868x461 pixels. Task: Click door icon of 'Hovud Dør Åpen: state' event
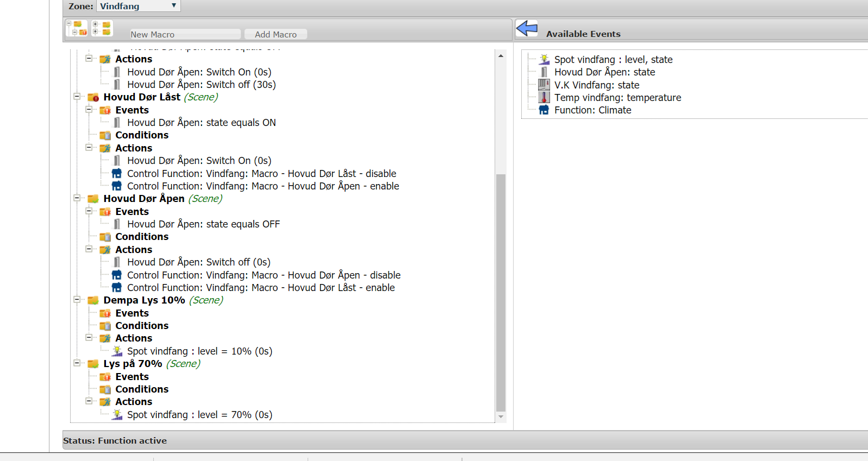(x=544, y=72)
